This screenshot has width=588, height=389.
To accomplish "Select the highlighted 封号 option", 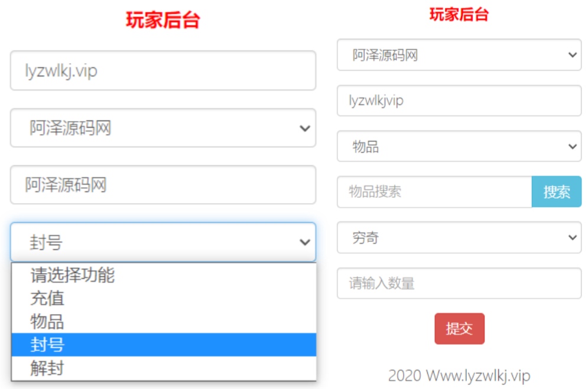I will (47, 345).
